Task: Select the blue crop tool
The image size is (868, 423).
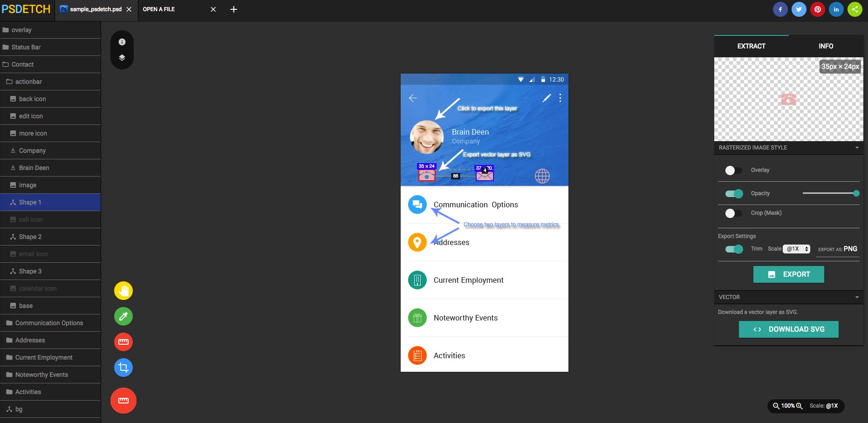Action: (123, 368)
